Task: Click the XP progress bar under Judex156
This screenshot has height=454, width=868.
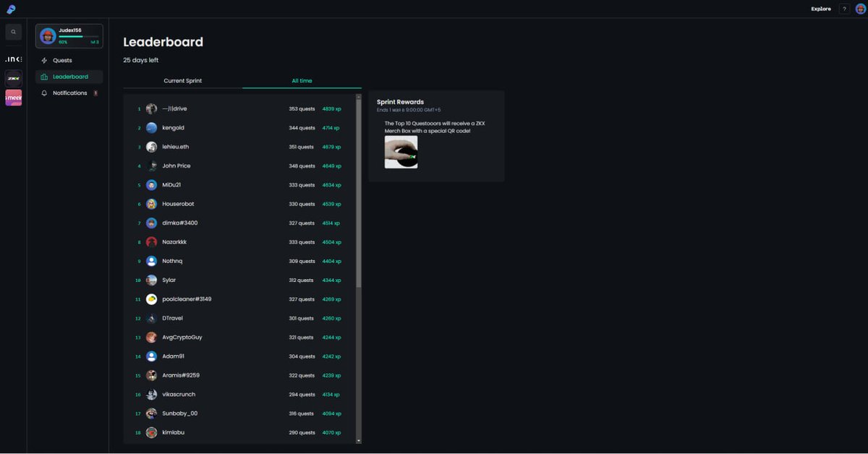Action: click(78, 36)
